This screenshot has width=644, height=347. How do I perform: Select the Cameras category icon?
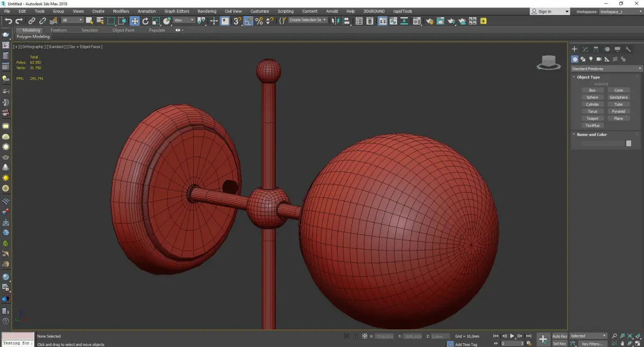[599, 59]
